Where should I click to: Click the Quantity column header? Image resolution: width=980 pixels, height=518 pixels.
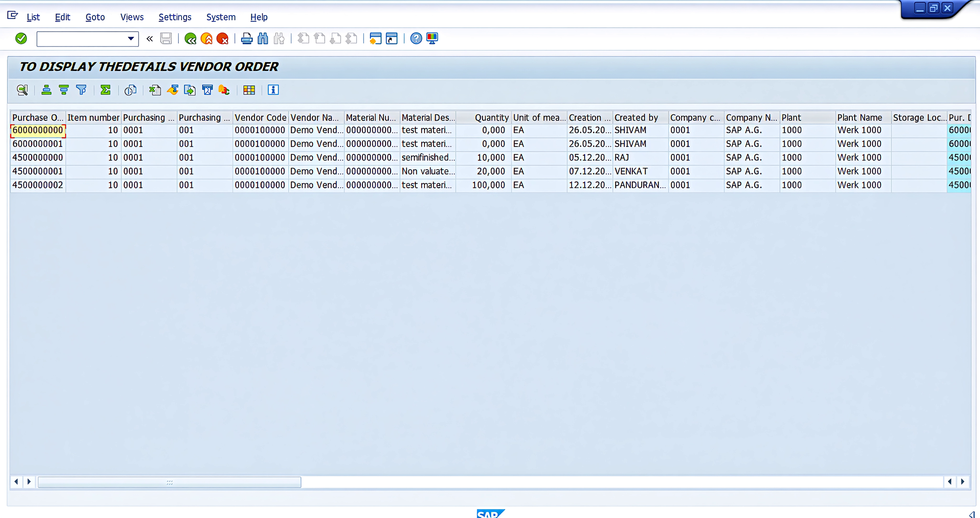click(484, 118)
